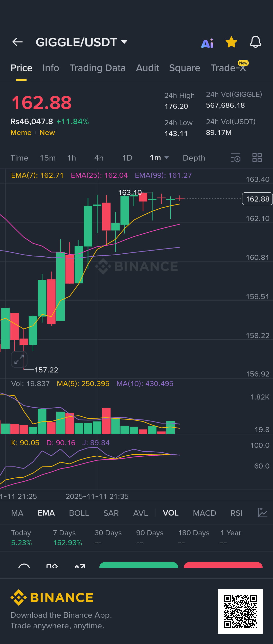273x644 pixels.
Task: Tap the Today 5.23% performance
Action: 21,538
